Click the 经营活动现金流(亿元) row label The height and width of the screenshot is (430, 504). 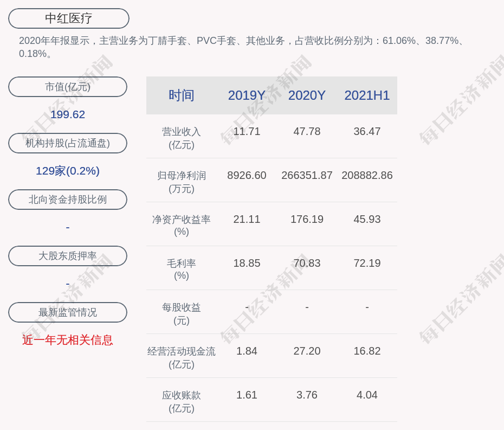pos(182,358)
